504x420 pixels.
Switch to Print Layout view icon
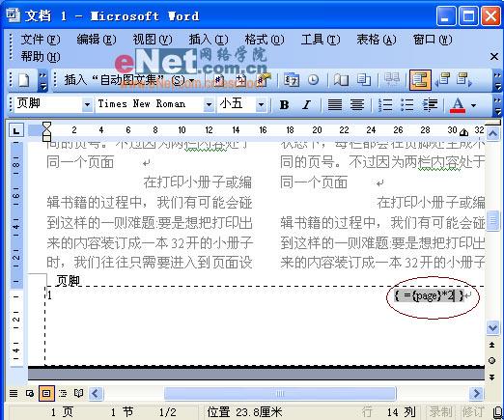(46, 393)
